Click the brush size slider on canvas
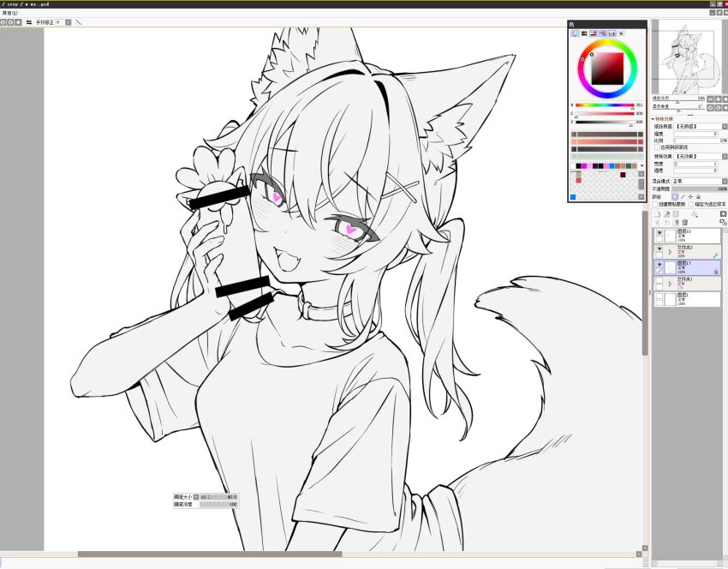 pyautogui.click(x=218, y=497)
